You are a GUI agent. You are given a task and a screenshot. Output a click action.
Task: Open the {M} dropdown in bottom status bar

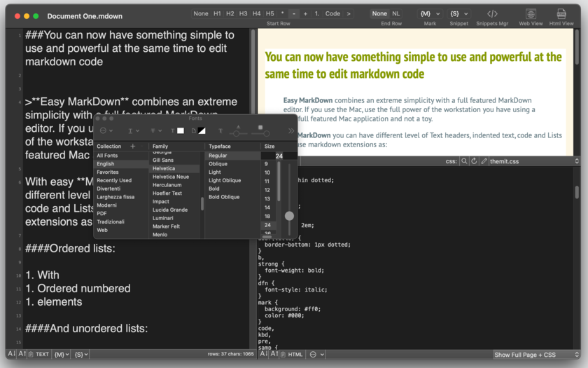tap(62, 354)
